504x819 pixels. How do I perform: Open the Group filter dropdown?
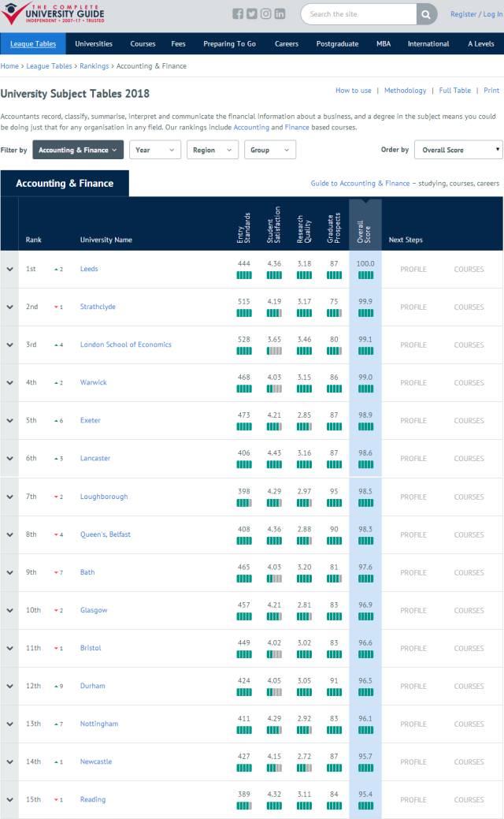(270, 150)
